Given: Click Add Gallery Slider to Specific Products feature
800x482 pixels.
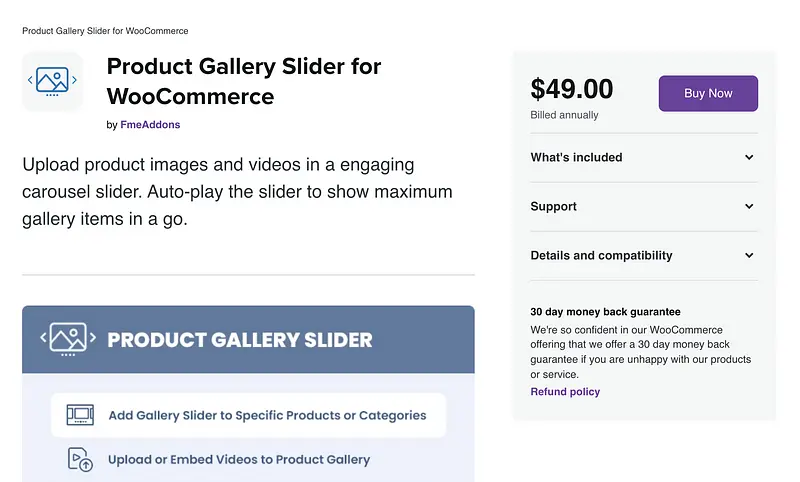Looking at the screenshot, I should [x=267, y=415].
